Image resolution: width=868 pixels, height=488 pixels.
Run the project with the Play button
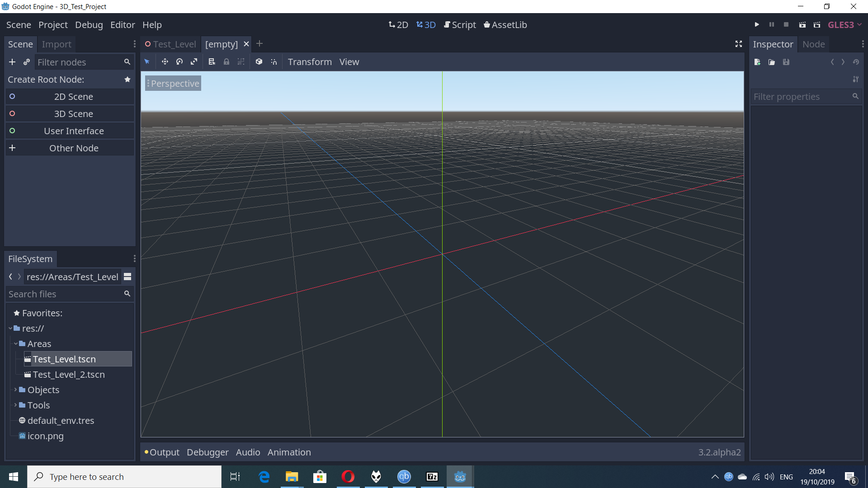click(757, 24)
